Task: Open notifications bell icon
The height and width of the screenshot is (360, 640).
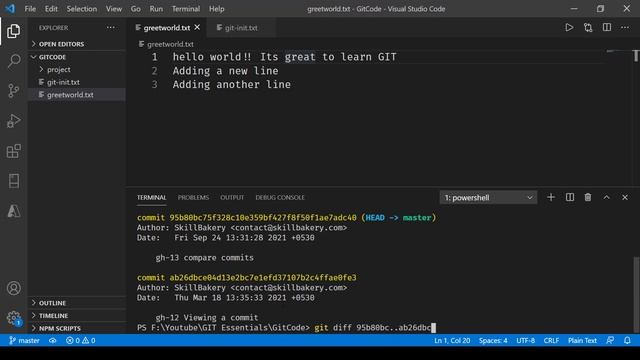Action: (x=627, y=340)
